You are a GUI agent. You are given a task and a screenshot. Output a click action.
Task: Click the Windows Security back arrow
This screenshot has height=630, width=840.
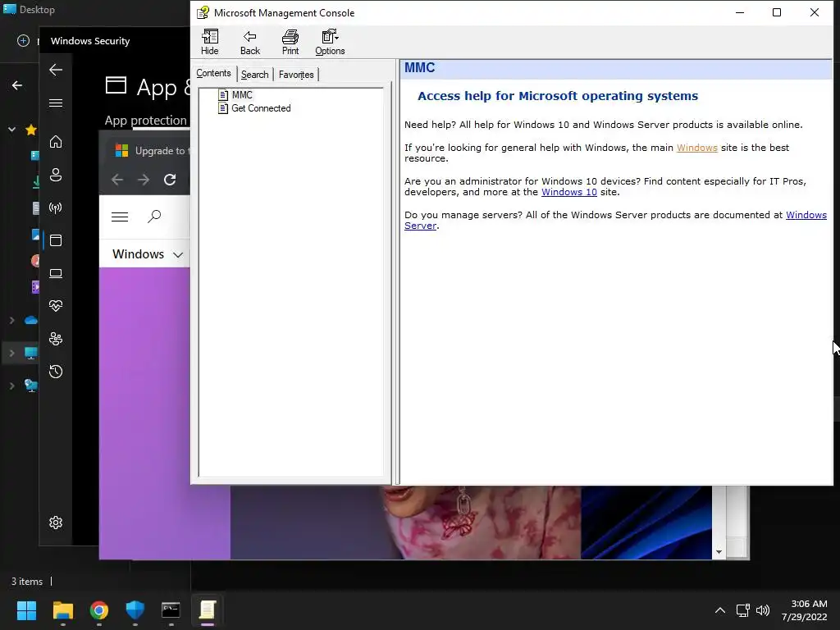click(x=56, y=70)
